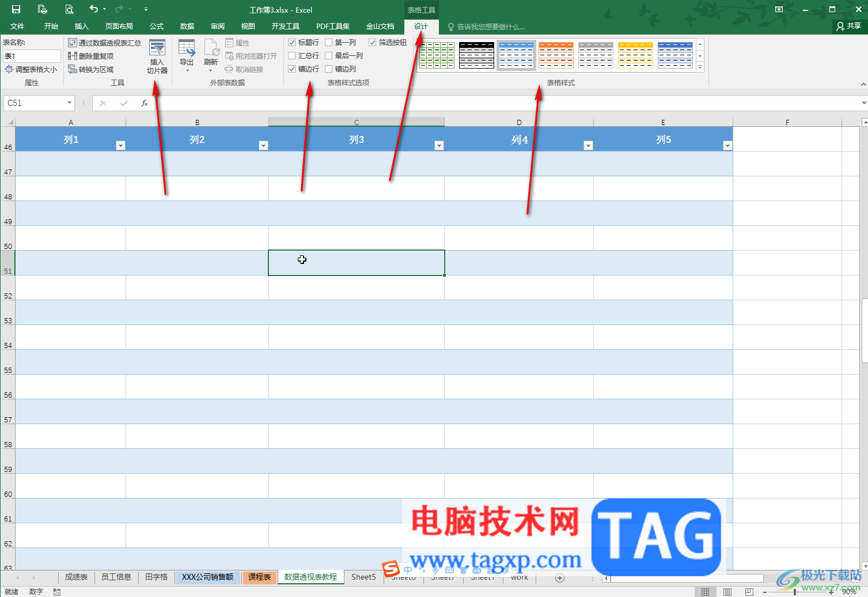Click Convert to Range (转换为区域)
This screenshot has height=597, width=868.
[91, 69]
